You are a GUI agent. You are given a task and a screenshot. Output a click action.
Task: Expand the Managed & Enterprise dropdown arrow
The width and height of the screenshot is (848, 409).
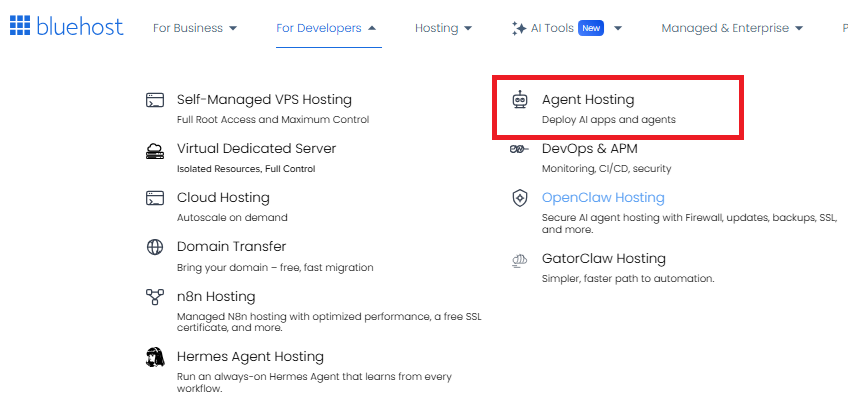click(x=799, y=28)
